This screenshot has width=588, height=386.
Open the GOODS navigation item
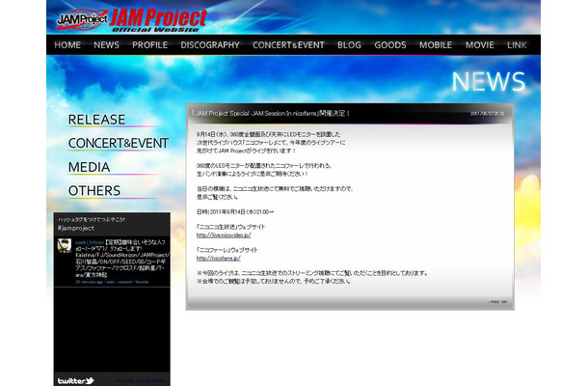point(390,45)
